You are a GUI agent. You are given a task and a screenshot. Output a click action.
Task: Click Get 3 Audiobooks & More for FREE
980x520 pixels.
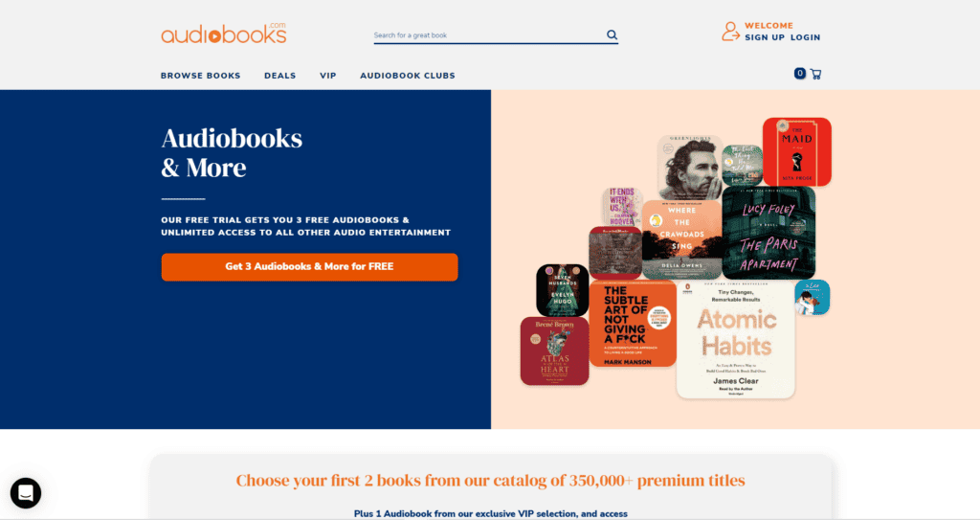point(309,266)
